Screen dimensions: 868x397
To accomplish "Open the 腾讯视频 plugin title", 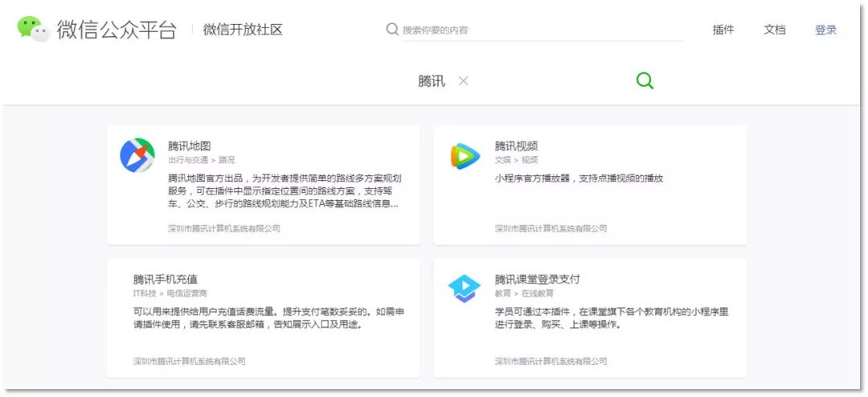I will tap(516, 146).
